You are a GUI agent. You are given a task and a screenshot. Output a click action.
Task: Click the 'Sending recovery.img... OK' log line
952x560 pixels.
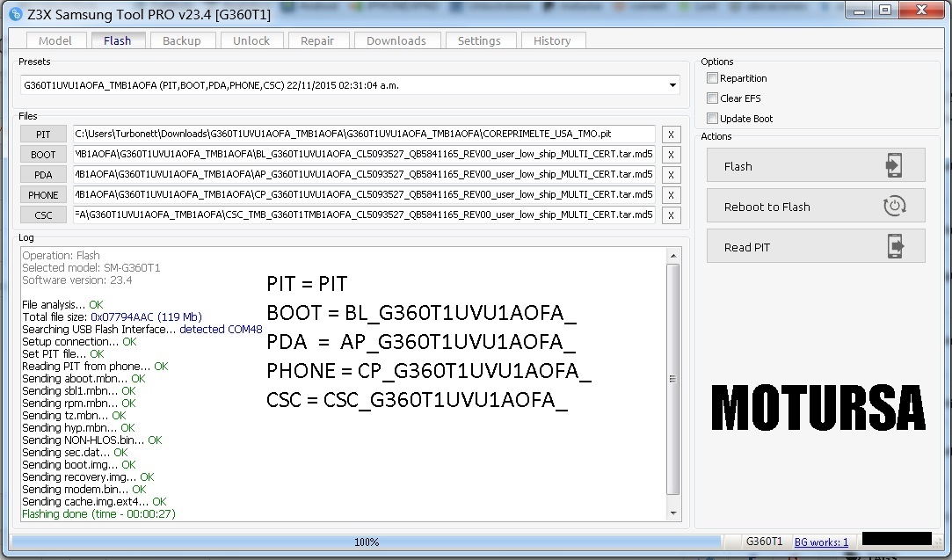tap(88, 476)
